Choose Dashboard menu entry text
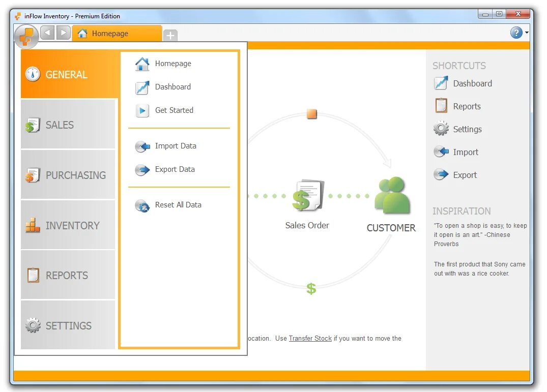Viewport: 547px width, 392px height. (172, 87)
